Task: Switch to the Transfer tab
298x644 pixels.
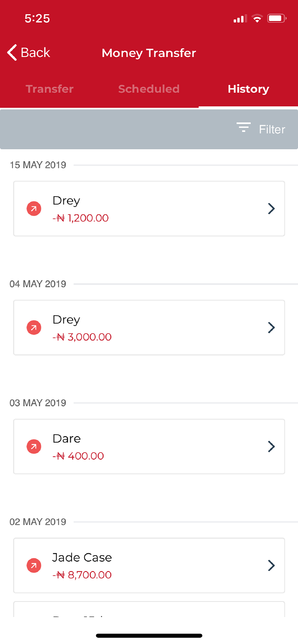Action: [50, 89]
